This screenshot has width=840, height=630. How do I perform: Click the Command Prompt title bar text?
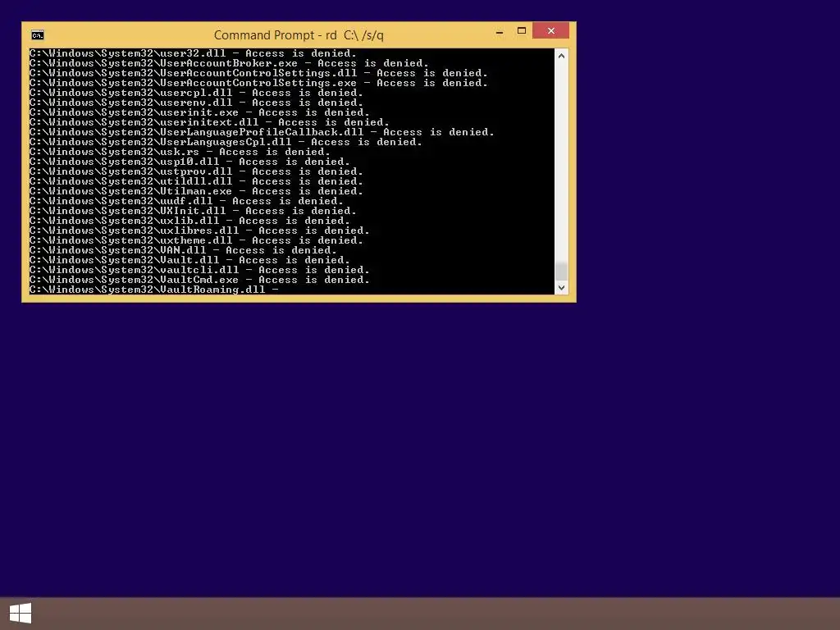(299, 35)
